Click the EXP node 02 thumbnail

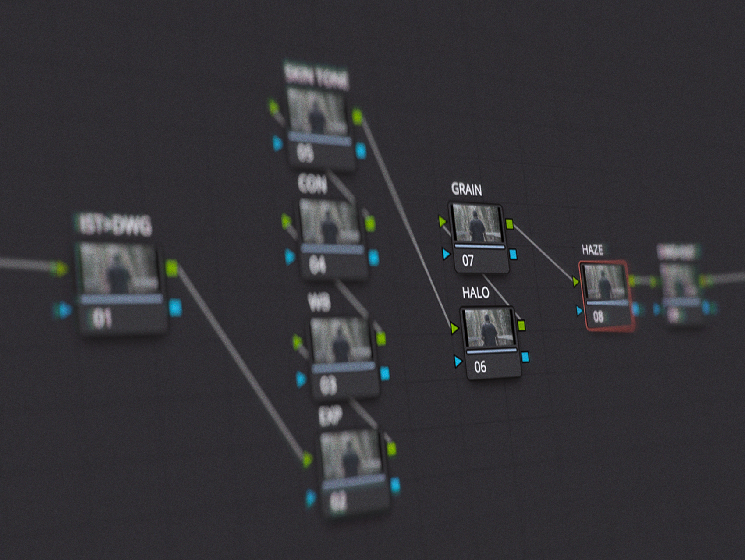click(351, 454)
